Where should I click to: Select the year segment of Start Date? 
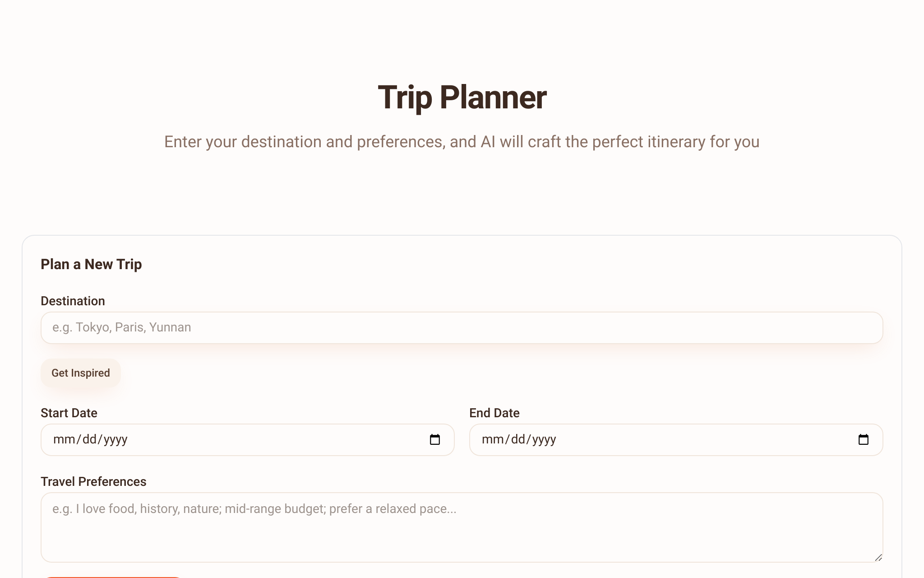(115, 439)
